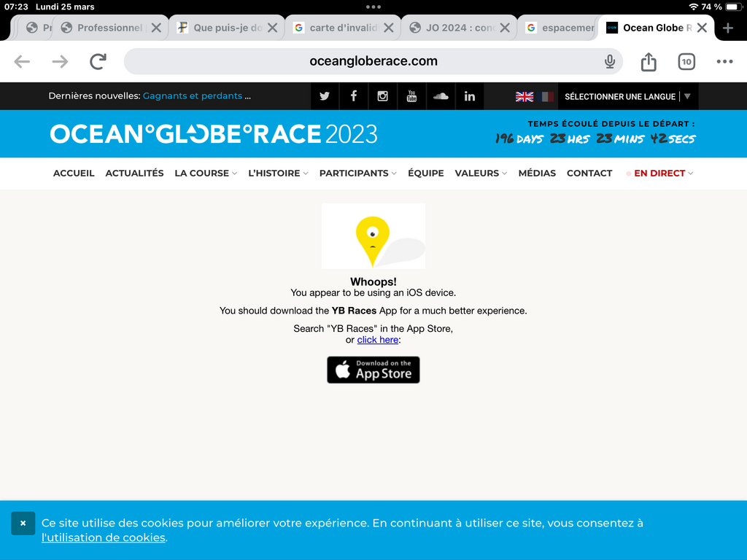The height and width of the screenshot is (560, 747).
Task: Open the Contact page
Action: tap(589, 174)
